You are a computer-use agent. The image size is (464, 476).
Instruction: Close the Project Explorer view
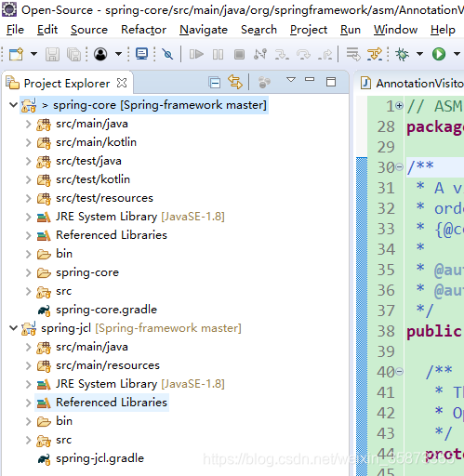122,83
